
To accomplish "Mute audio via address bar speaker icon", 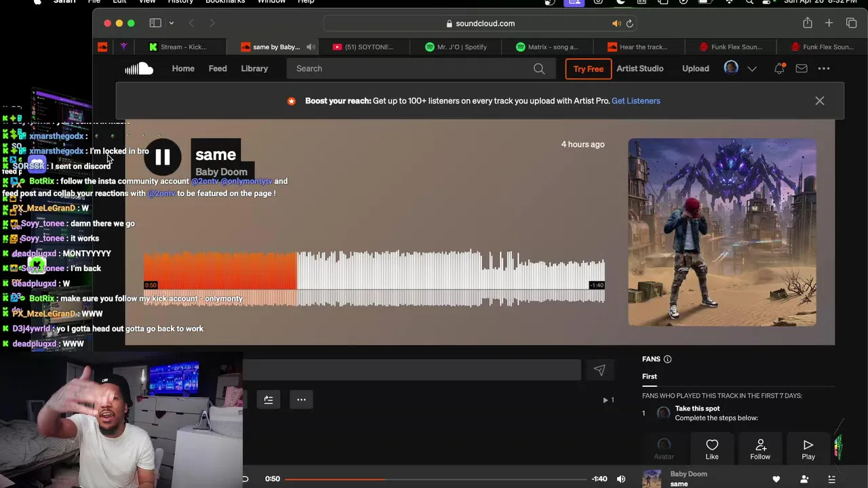I will pyautogui.click(x=616, y=23).
